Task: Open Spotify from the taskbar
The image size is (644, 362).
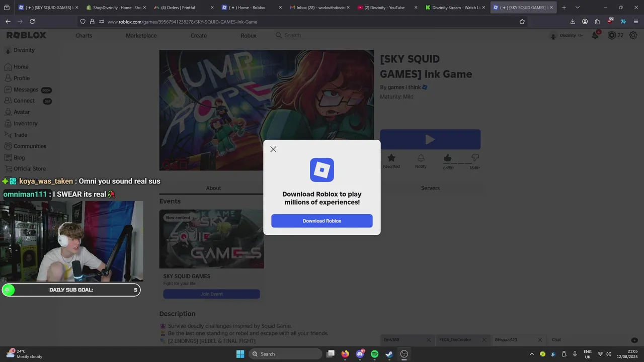Action: (x=374, y=354)
